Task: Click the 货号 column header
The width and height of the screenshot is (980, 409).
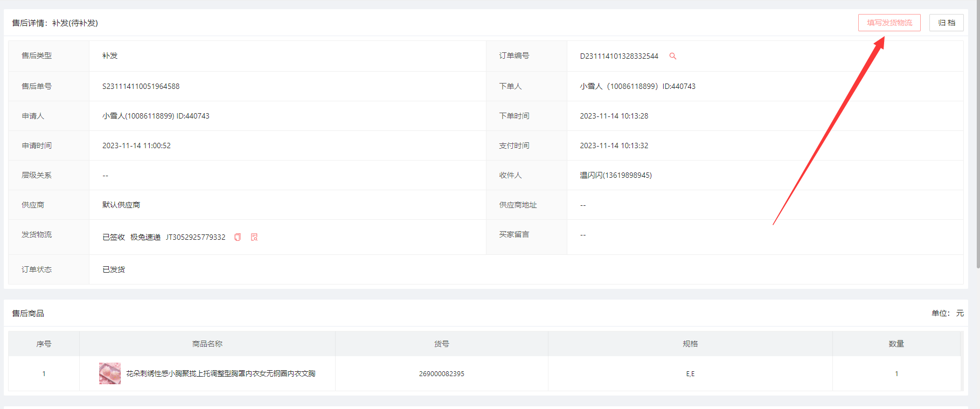Action: point(441,344)
